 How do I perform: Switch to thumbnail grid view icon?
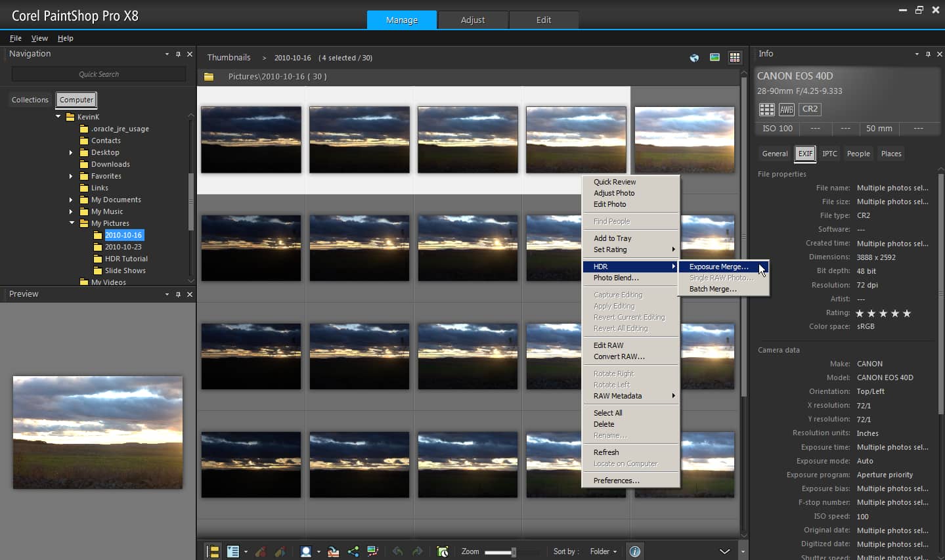tap(735, 58)
